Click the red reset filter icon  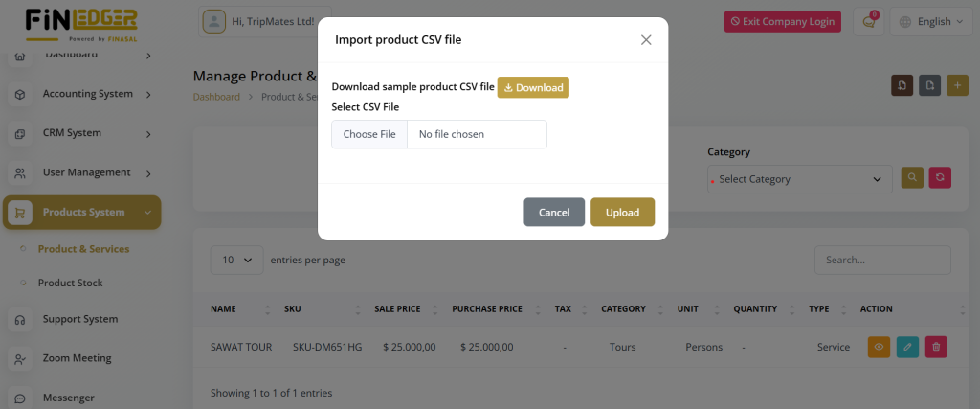click(x=941, y=178)
